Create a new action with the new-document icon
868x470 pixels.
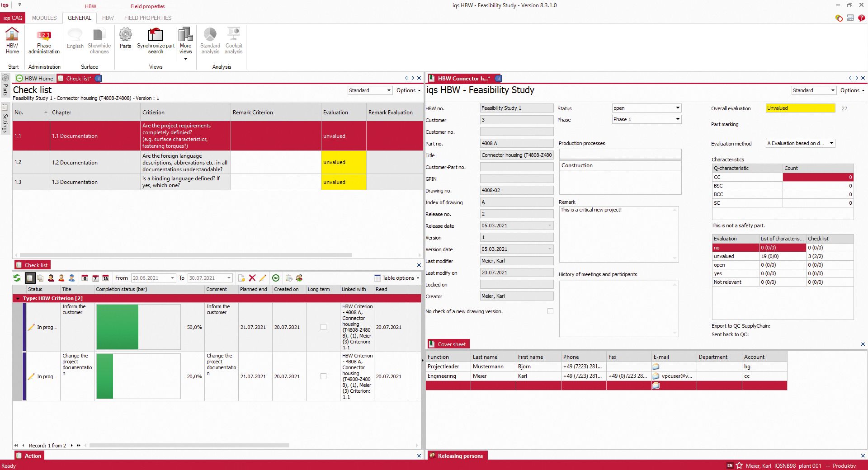coord(241,278)
